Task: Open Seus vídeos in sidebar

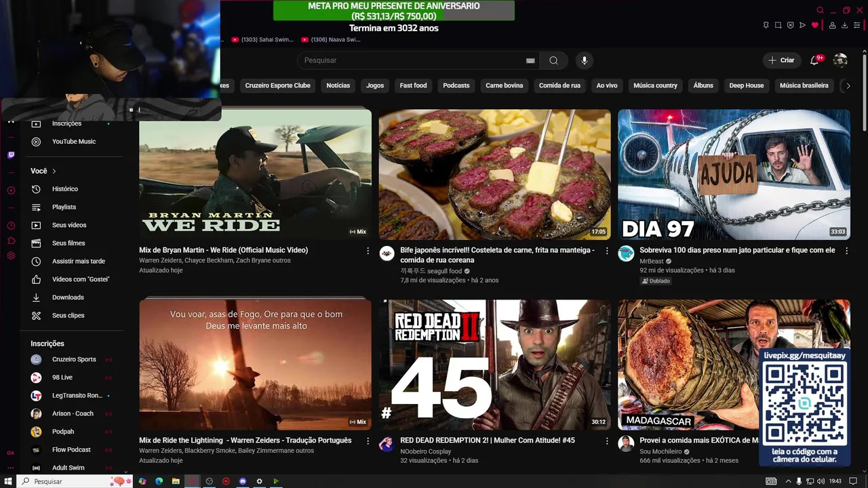Action: pos(73,225)
